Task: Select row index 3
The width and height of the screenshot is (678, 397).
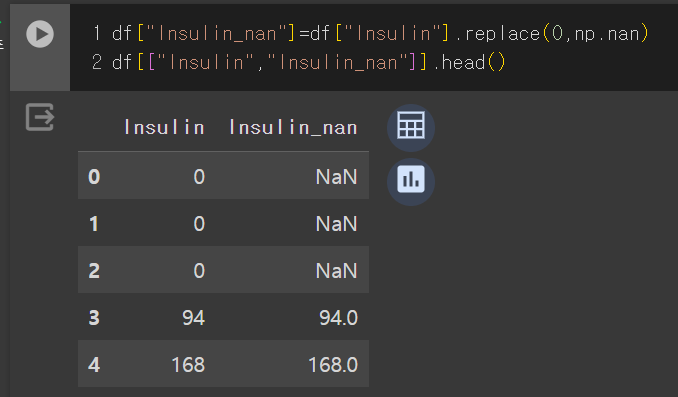Action: click(x=94, y=318)
